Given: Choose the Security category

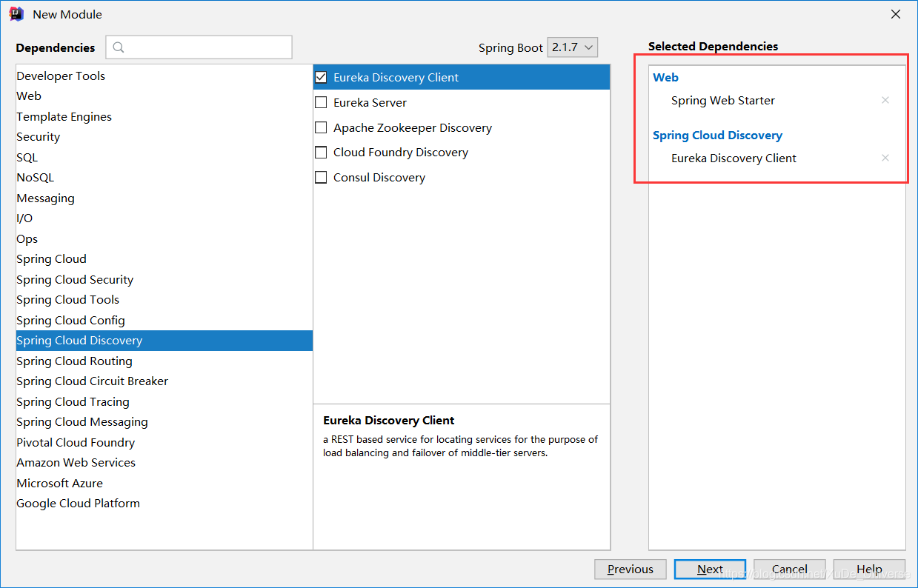Looking at the screenshot, I should (164, 136).
